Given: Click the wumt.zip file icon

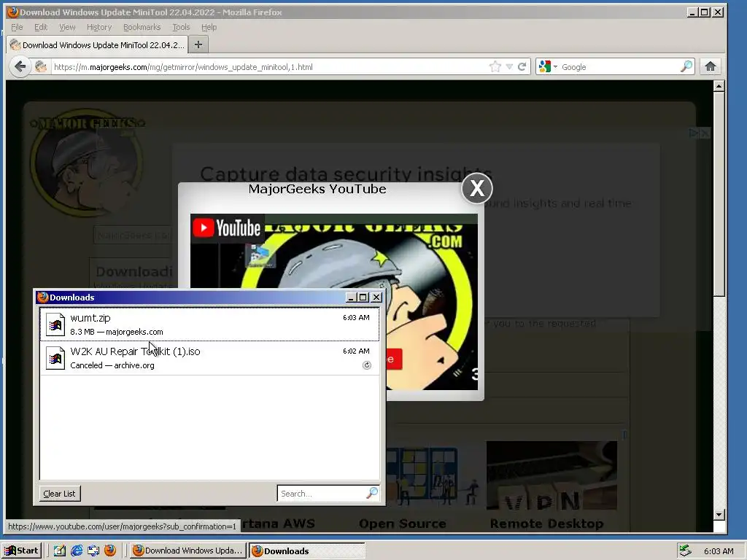Looking at the screenshot, I should click(55, 324).
